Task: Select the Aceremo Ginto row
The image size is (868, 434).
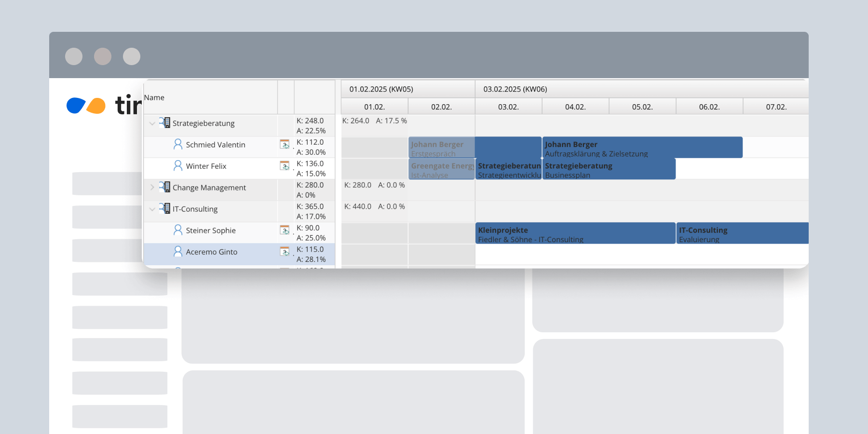Action: 212,252
